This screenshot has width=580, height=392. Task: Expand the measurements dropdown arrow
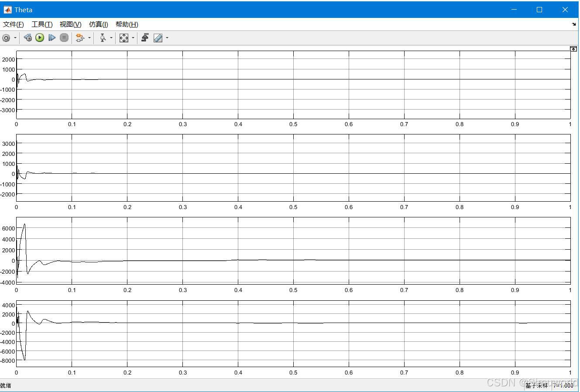click(167, 38)
